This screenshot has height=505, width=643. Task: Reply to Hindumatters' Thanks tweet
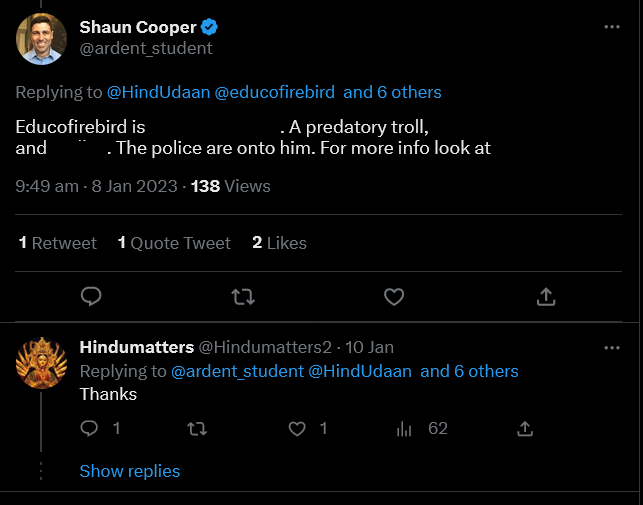90,428
